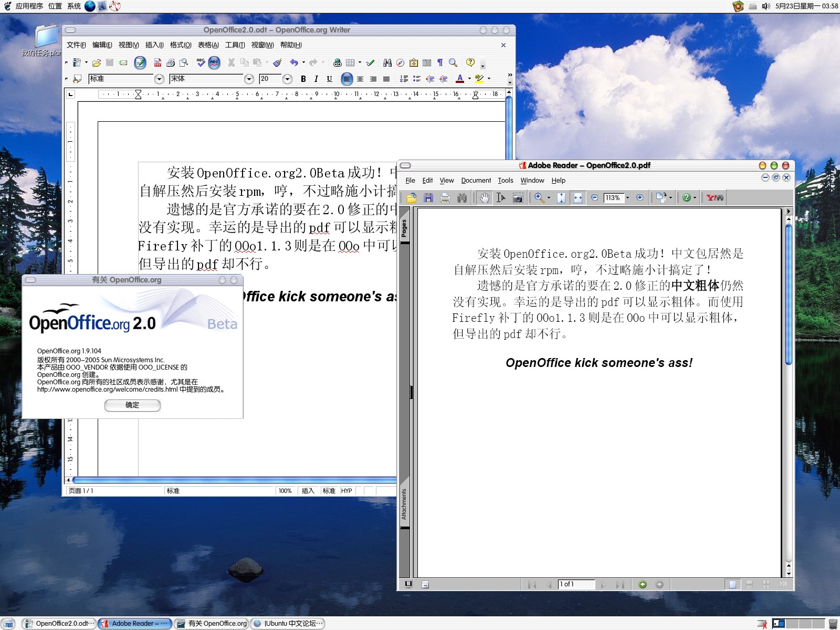Open the Navigator compass icon in Writer
Screen dimensions: 840x630
click(x=401, y=63)
